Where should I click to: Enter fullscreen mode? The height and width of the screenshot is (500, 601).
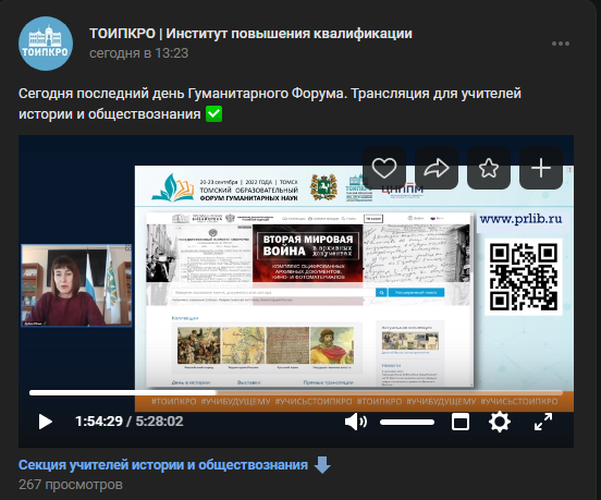click(x=543, y=422)
